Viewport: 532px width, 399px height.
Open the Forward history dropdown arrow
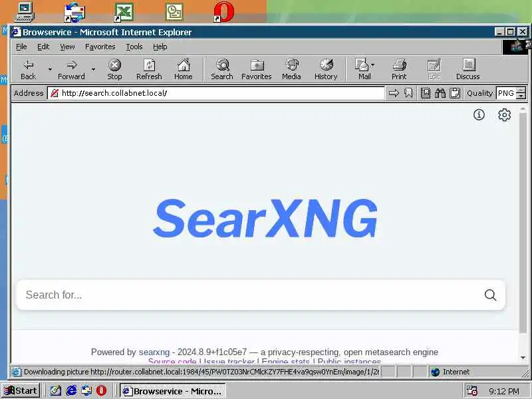pos(93,70)
